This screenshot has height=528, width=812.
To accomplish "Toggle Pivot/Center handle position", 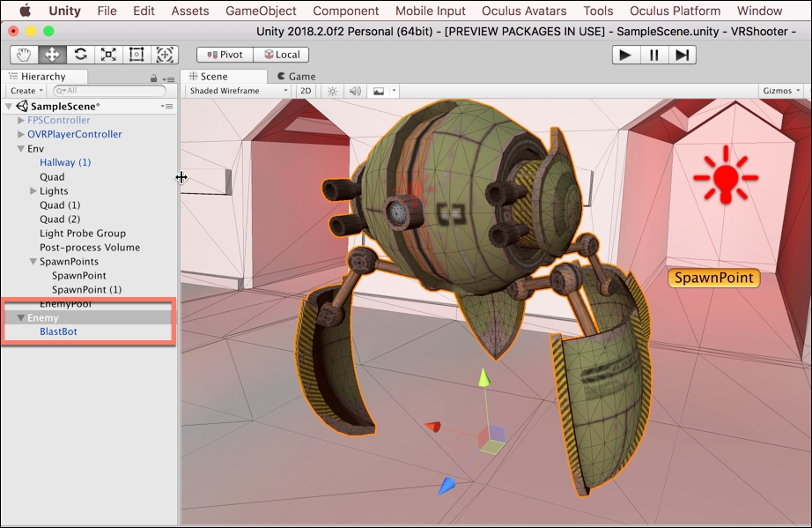I will [x=225, y=55].
